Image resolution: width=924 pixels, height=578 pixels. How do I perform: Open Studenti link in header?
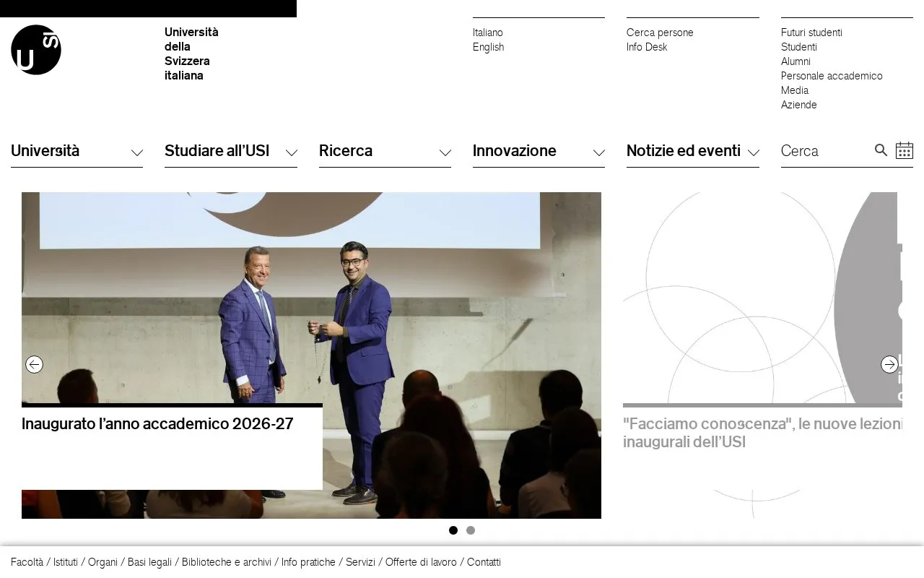tap(799, 47)
